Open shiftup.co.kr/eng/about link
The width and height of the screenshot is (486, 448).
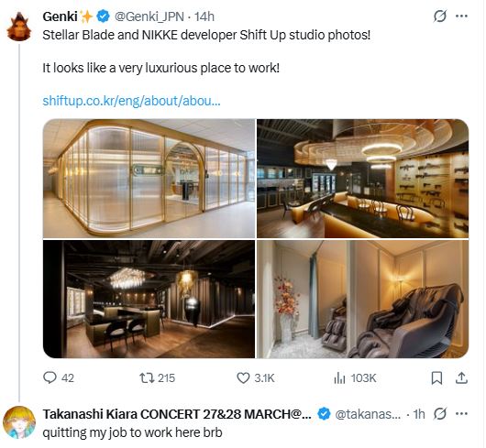131,101
